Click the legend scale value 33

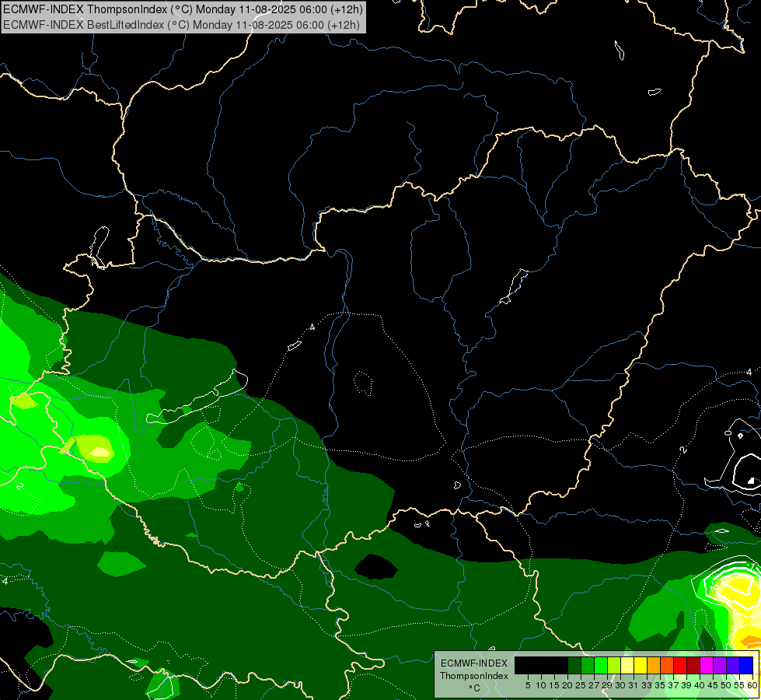647,685
